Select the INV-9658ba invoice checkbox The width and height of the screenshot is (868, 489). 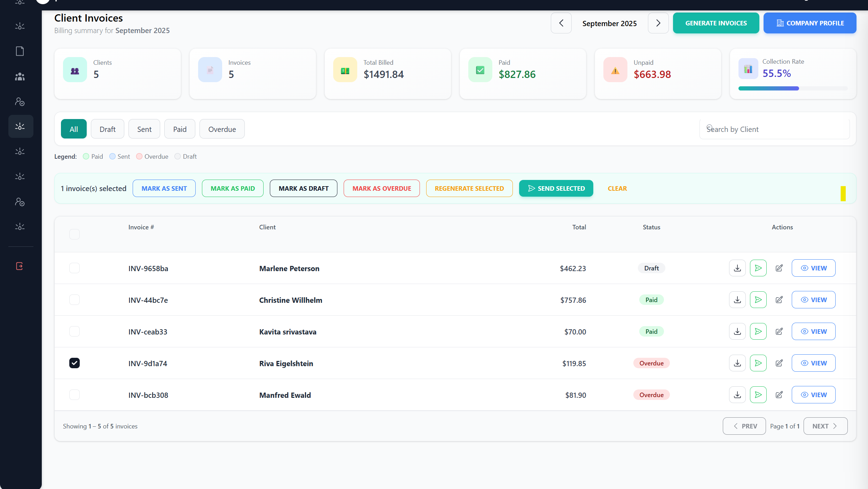tap(74, 268)
